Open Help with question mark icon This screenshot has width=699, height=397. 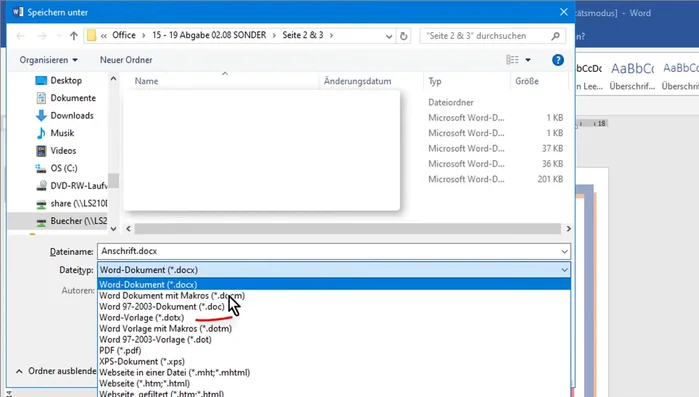pos(558,60)
